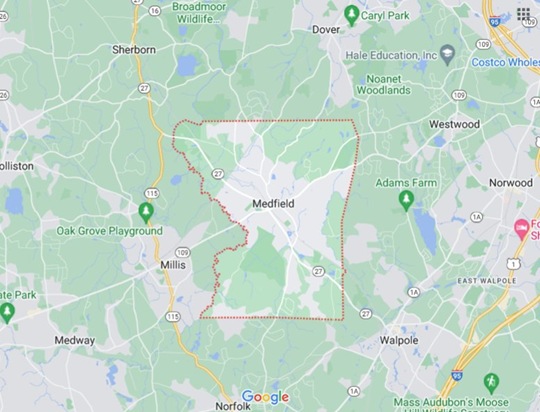
Task: Click the Interstate 95 shield at top right
Action: pyautogui.click(x=495, y=21)
